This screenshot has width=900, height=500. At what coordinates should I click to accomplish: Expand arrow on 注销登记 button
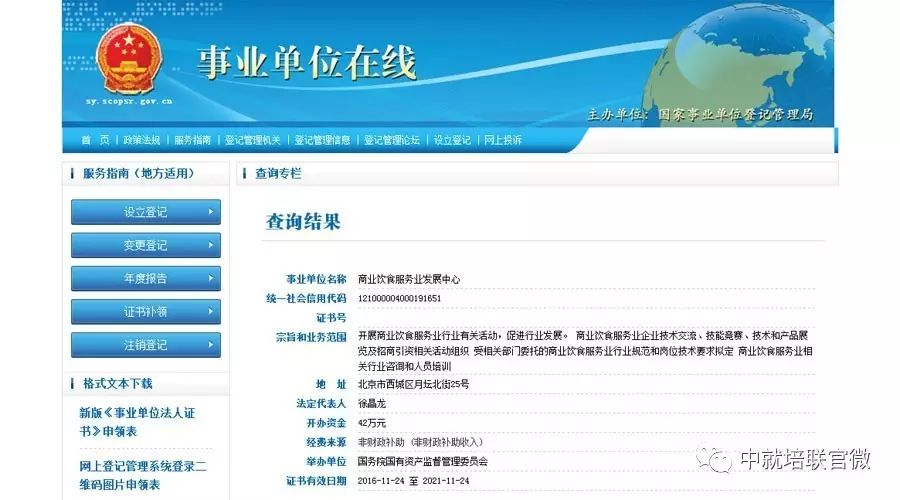pyautogui.click(x=211, y=345)
